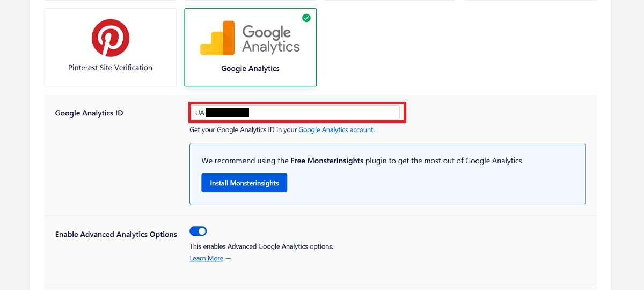Select the Pinterest Site Verification label
Viewport: 644px width, 290px height.
[x=110, y=68]
